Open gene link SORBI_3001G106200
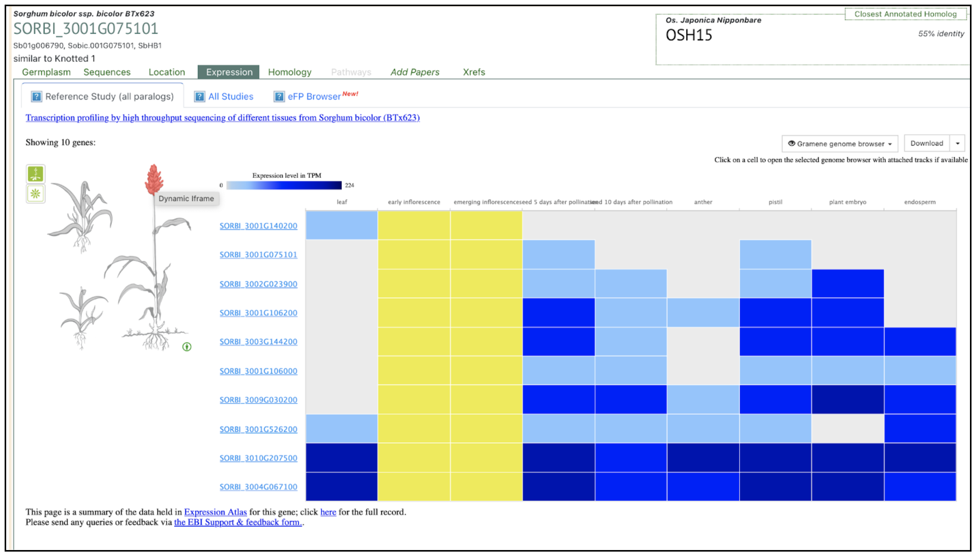980x557 pixels. [x=258, y=313]
